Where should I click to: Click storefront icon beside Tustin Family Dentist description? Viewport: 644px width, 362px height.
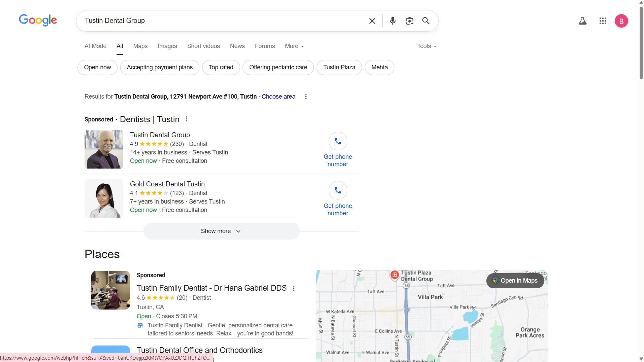point(140,325)
